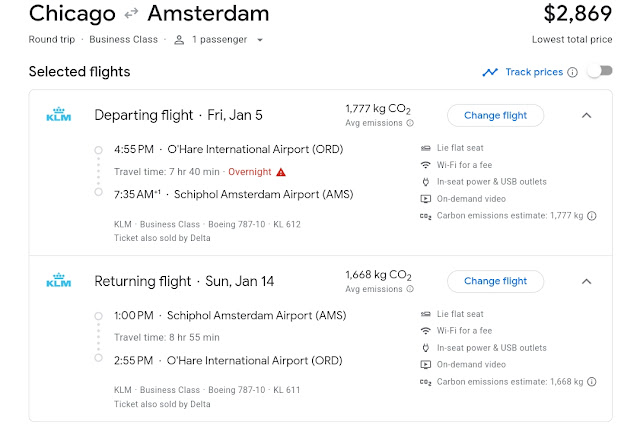Viewport: 640px width, 428px height.
Task: Change the returning flight
Action: pyautogui.click(x=495, y=281)
